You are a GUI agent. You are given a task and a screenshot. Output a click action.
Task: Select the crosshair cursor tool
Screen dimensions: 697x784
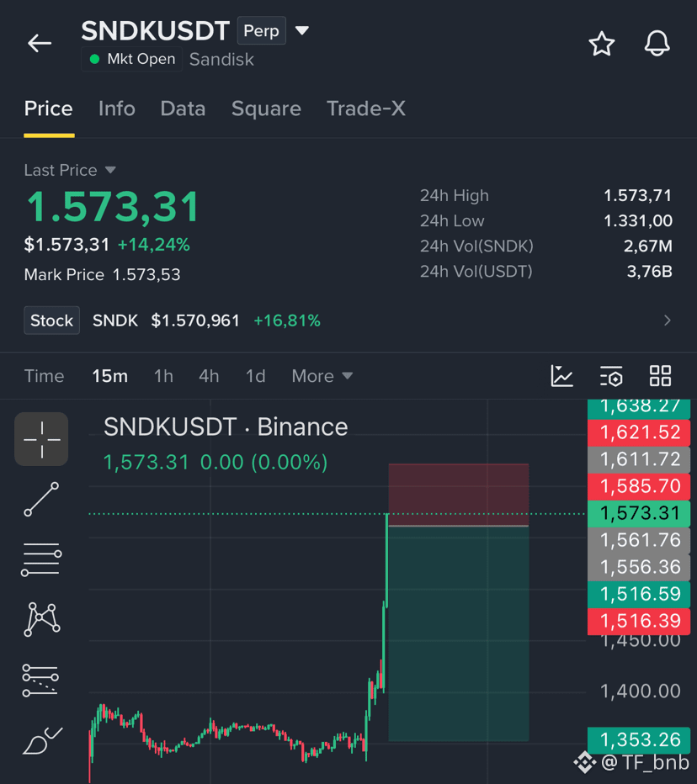click(41, 439)
